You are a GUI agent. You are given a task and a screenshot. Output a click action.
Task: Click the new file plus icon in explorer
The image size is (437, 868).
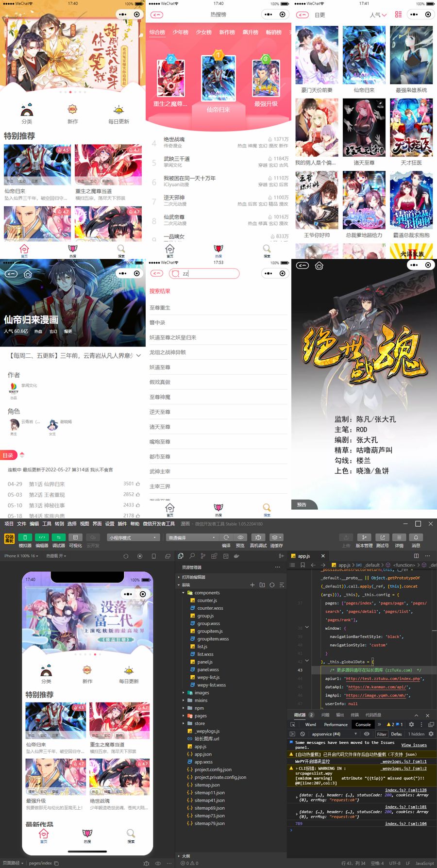pyautogui.click(x=252, y=585)
